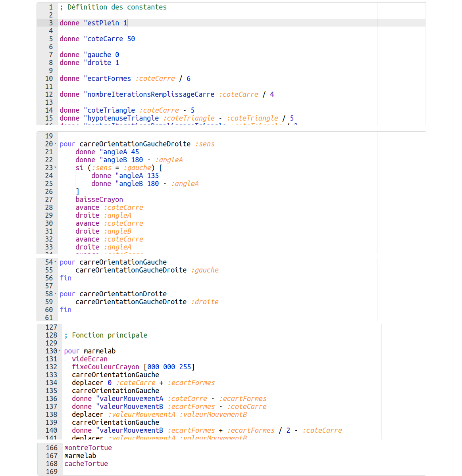Click the :droite argument on line 59
462x476 pixels.
click(x=204, y=302)
